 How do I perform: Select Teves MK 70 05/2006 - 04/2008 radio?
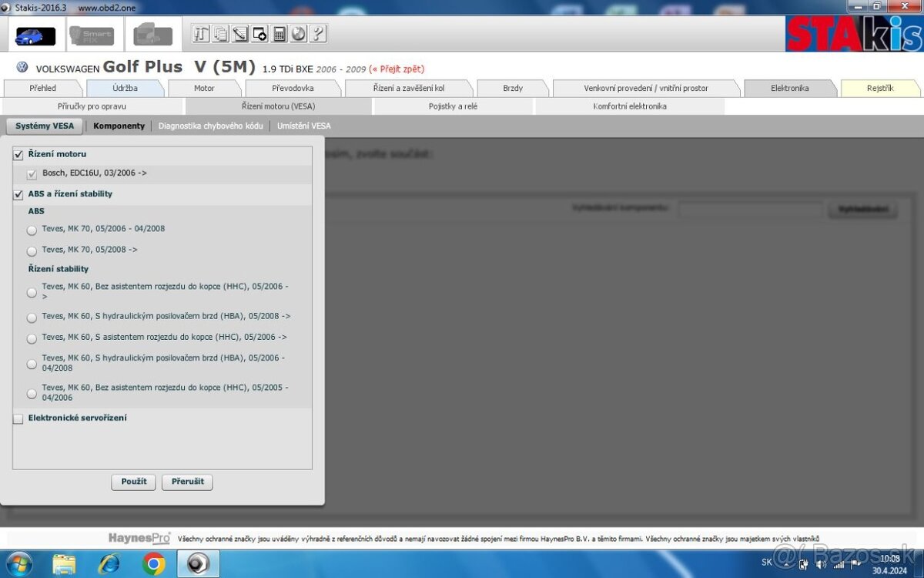(32, 230)
